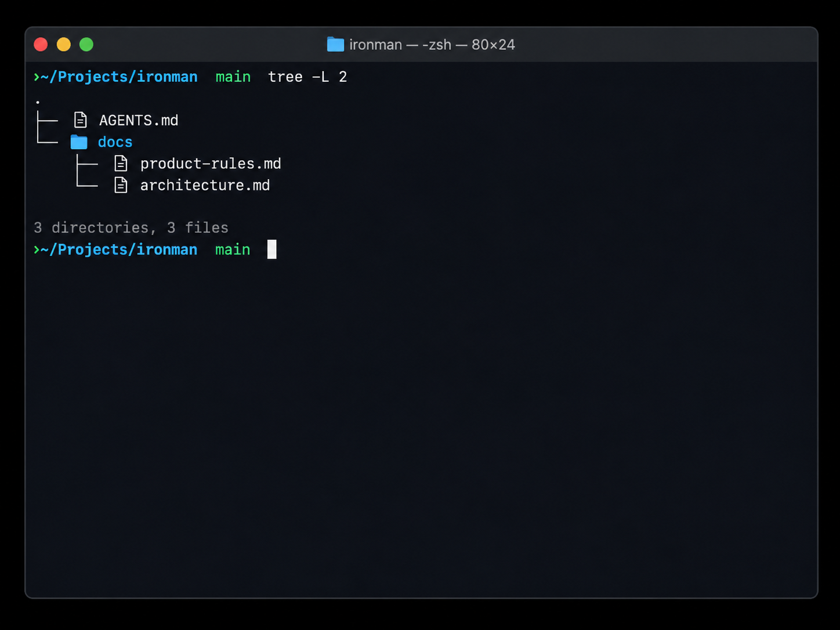840x630 pixels.
Task: Click the file icon beside product-rules.md
Action: (121, 164)
